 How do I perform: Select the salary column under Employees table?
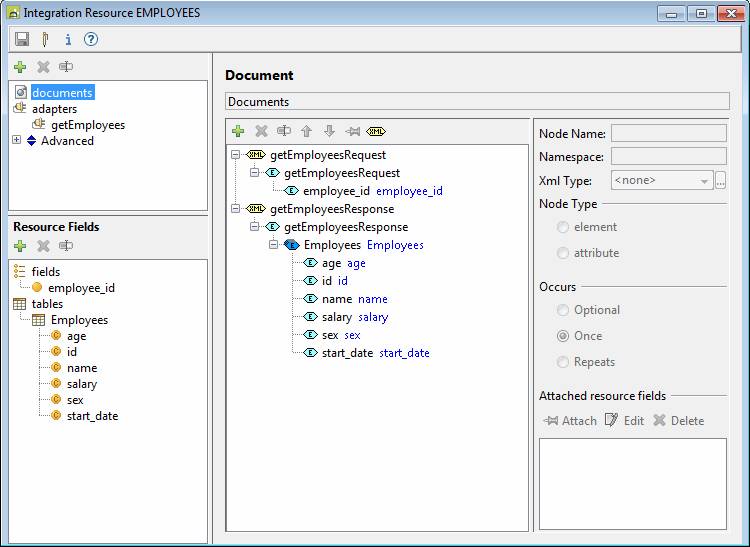click(x=82, y=384)
